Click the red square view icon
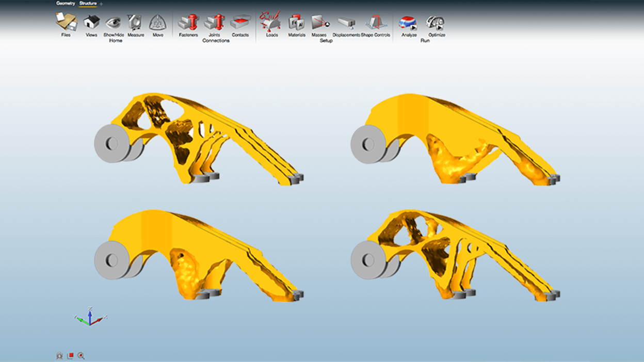This screenshot has width=644, height=362. click(71, 355)
